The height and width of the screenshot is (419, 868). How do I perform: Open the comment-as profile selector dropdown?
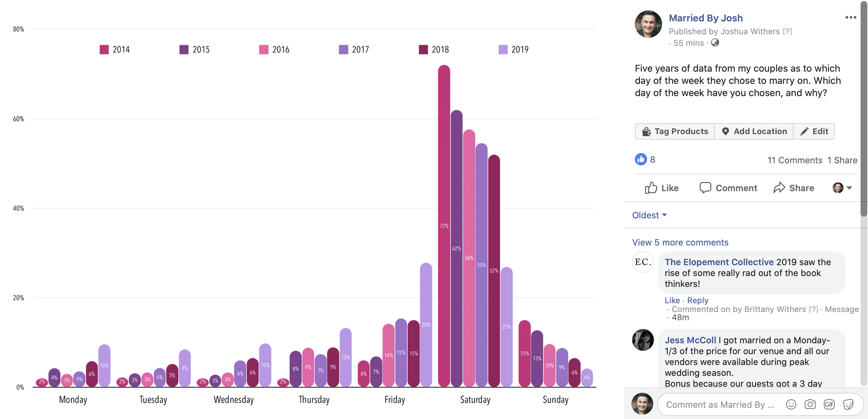pyautogui.click(x=842, y=188)
